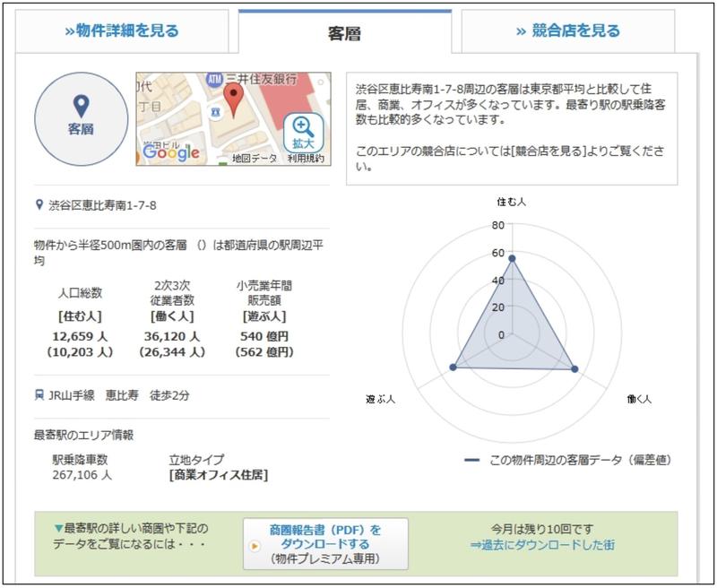Click the 今月は残り10回です text
This screenshot has width=717, height=588.
coord(542,529)
